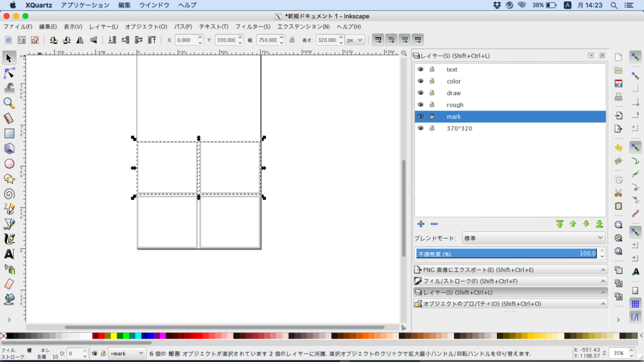644x362 pixels.
Task: Select the Calligraphy tool
Action: coord(9,239)
